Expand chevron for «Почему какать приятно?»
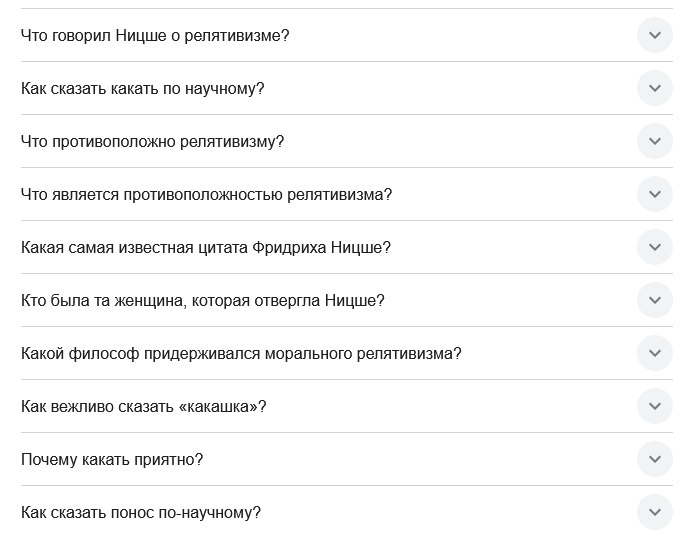The width and height of the screenshot is (682, 539). point(654,459)
